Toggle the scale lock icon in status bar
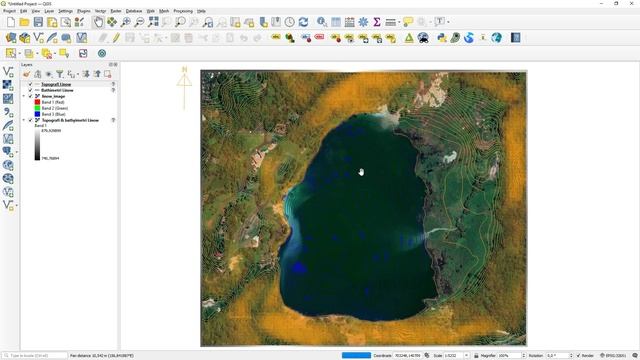 coord(476,356)
